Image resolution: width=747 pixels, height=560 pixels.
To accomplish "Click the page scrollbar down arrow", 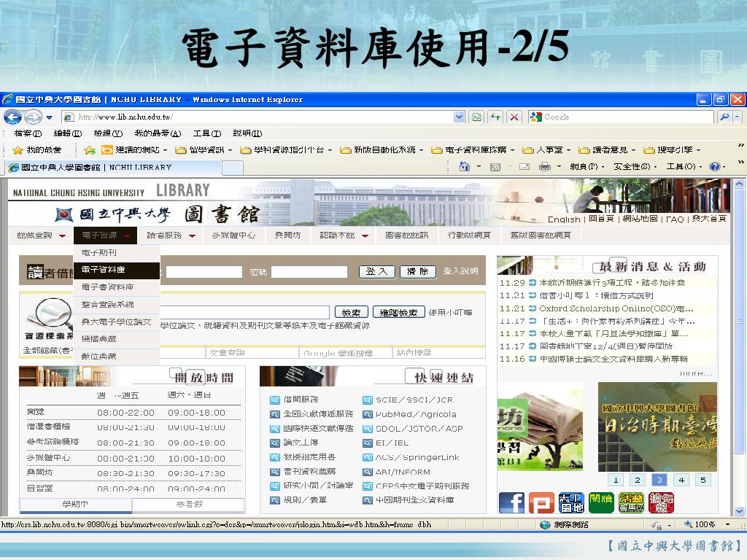I will point(740,511).
